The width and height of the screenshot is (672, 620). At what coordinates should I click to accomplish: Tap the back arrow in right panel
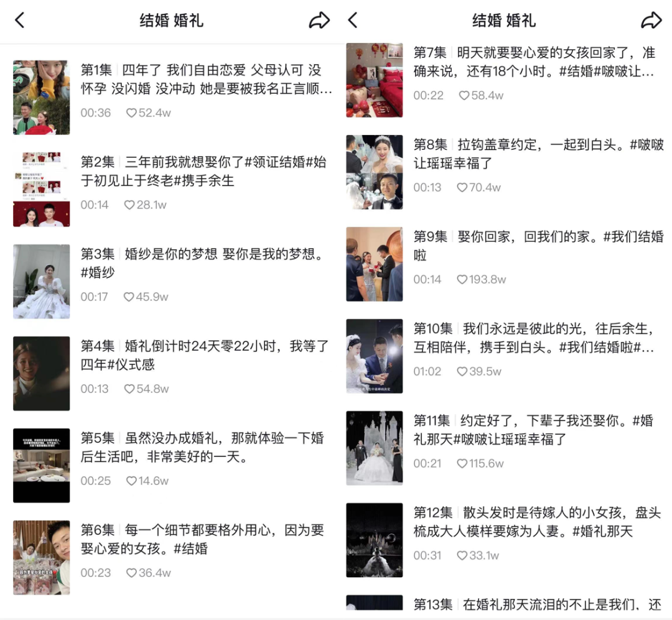pos(352,20)
